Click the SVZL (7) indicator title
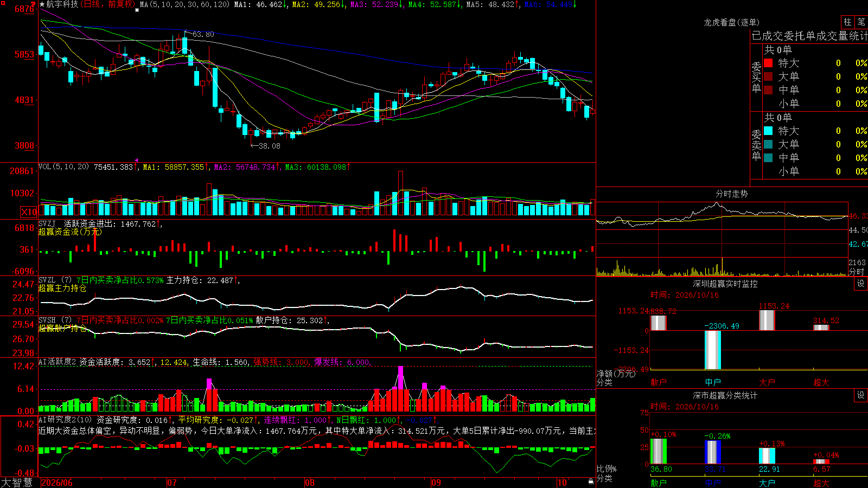 tap(55, 280)
